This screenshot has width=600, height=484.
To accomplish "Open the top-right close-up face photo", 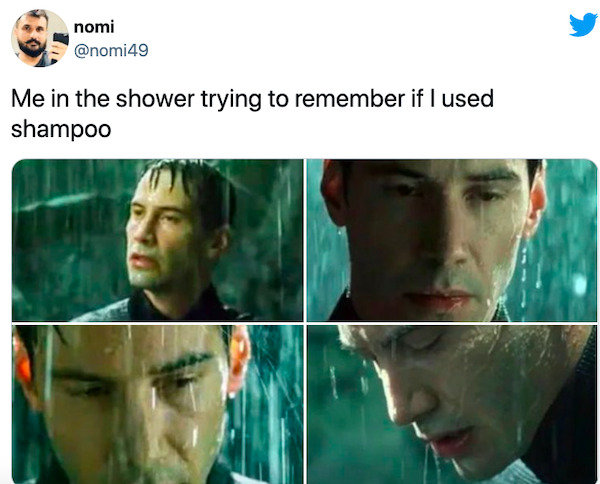I will click(x=452, y=240).
